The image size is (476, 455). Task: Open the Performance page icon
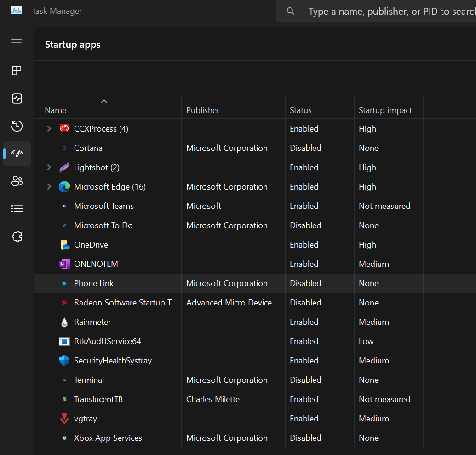tap(17, 98)
